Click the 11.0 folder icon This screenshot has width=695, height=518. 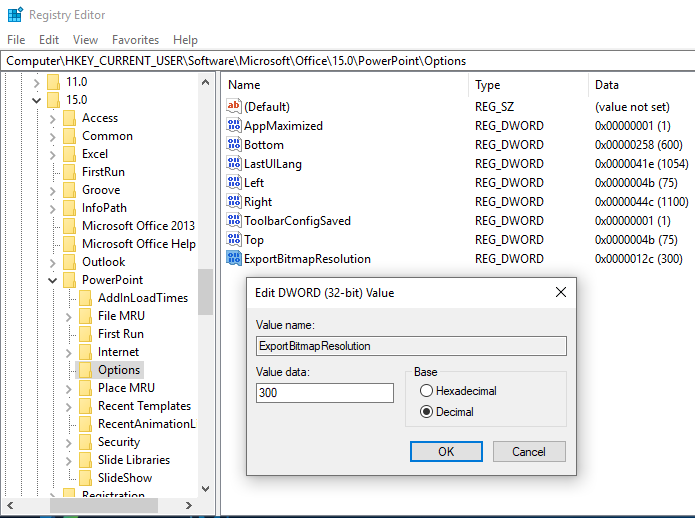tap(53, 82)
